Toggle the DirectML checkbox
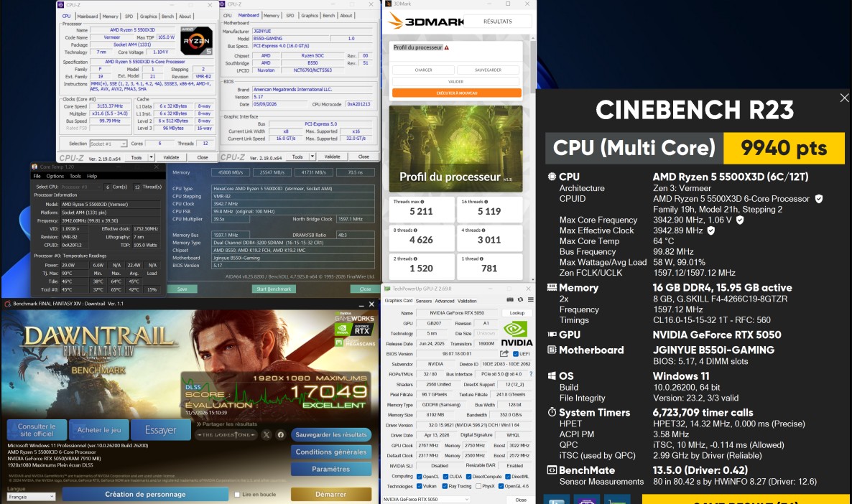 pos(507,476)
